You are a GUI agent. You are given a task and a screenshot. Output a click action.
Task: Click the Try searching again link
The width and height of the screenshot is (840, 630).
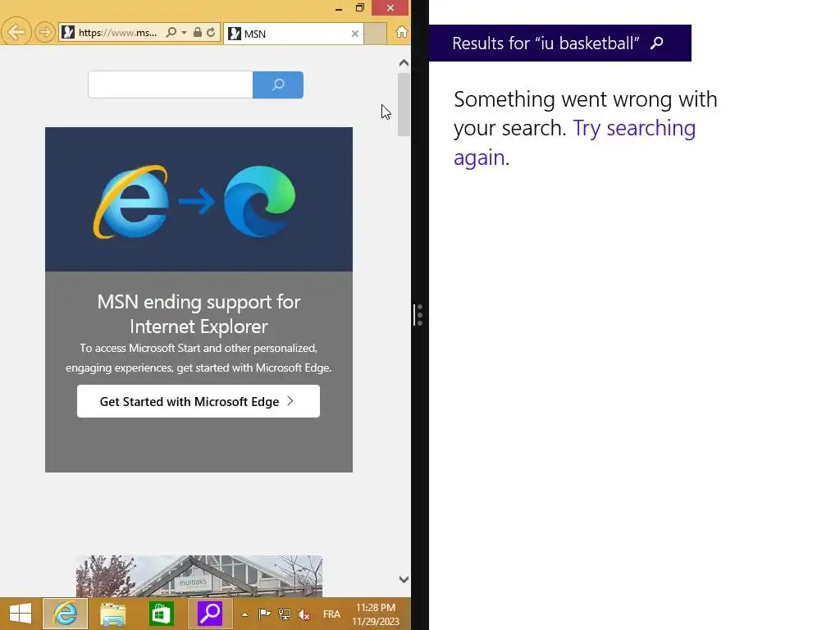574,143
